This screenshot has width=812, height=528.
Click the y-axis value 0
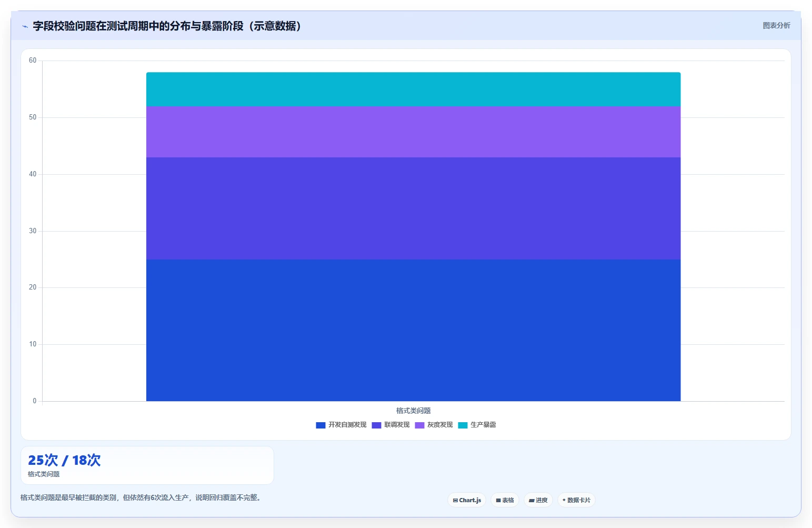tap(35, 401)
